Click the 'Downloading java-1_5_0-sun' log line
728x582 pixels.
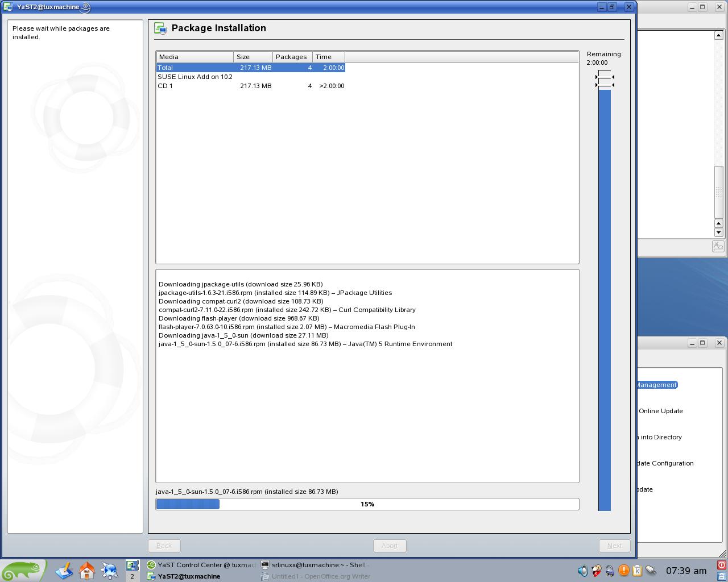pos(243,335)
